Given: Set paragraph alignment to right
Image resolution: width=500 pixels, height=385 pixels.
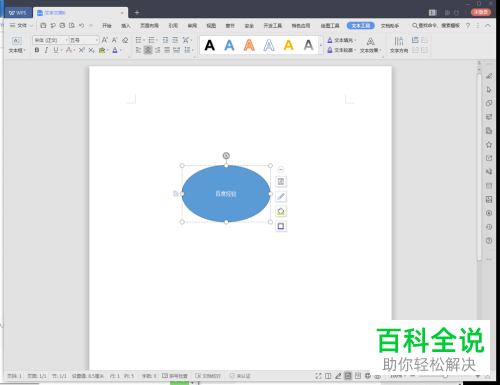Looking at the screenshot, I should tap(158, 50).
